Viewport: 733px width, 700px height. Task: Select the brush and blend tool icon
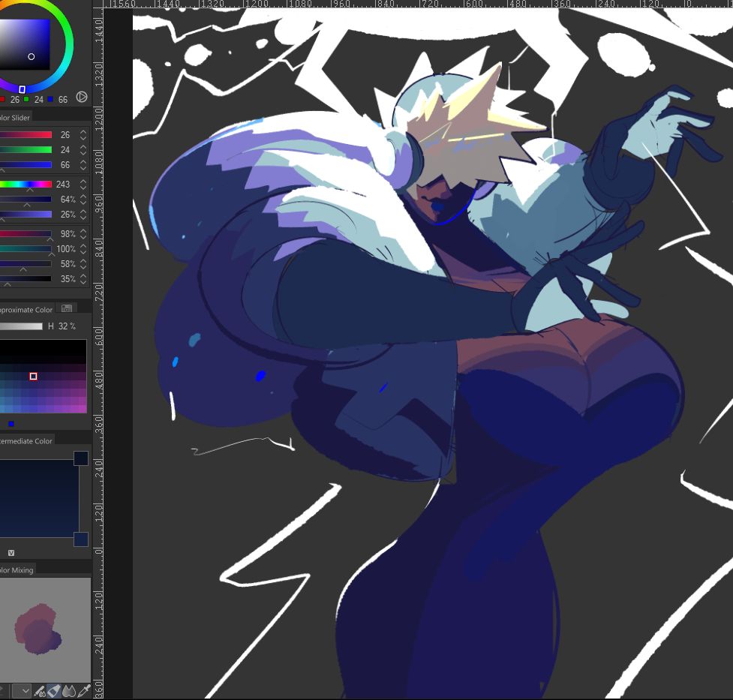[41, 691]
